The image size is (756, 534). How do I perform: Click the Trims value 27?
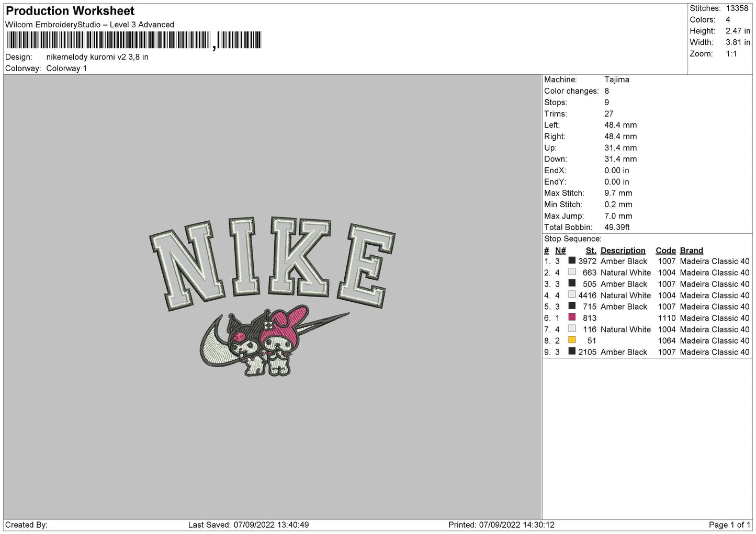click(x=609, y=113)
